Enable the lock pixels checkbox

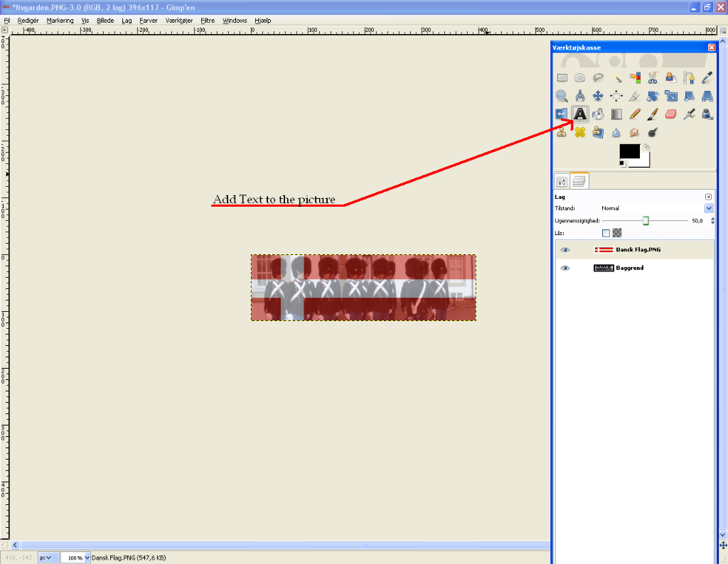click(x=606, y=232)
